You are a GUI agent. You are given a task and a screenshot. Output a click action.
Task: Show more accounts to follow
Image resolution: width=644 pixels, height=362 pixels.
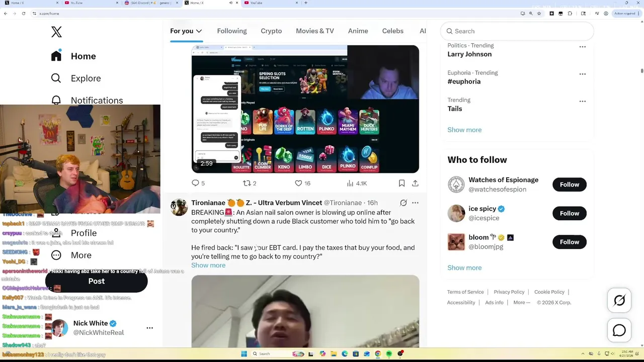(464, 267)
